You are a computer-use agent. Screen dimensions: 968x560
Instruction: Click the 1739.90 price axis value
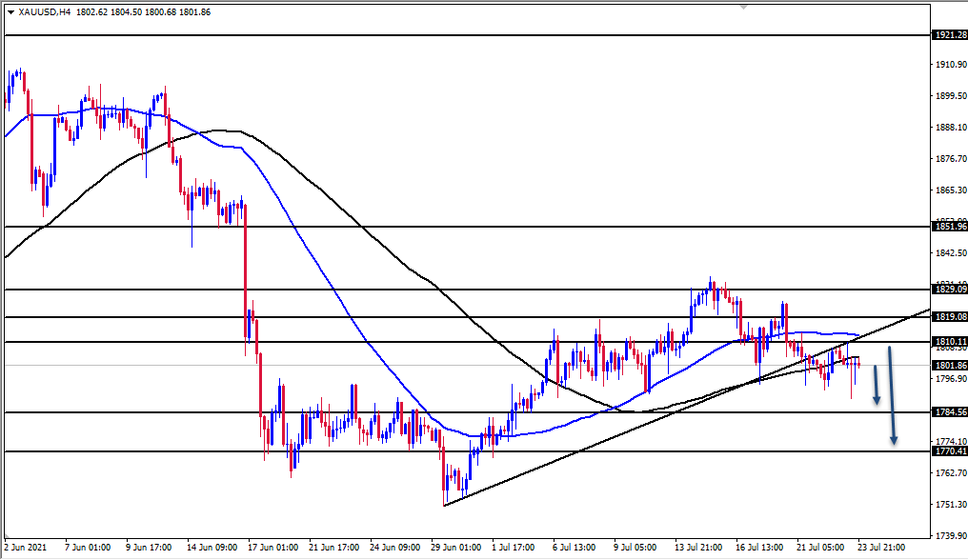[x=951, y=536]
